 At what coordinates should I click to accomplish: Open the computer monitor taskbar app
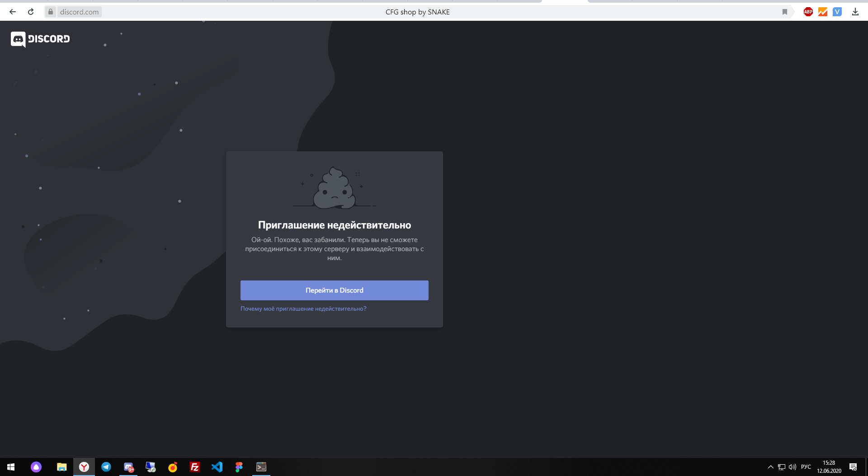click(x=151, y=467)
